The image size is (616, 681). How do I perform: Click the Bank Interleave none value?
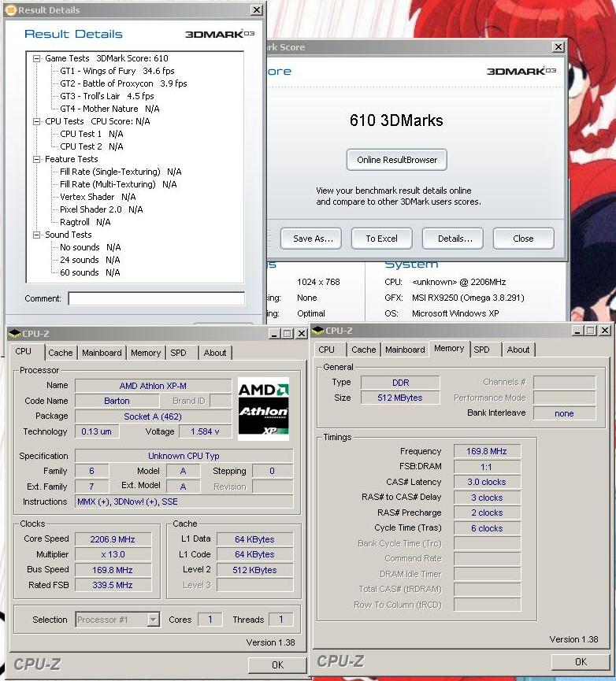point(564,413)
